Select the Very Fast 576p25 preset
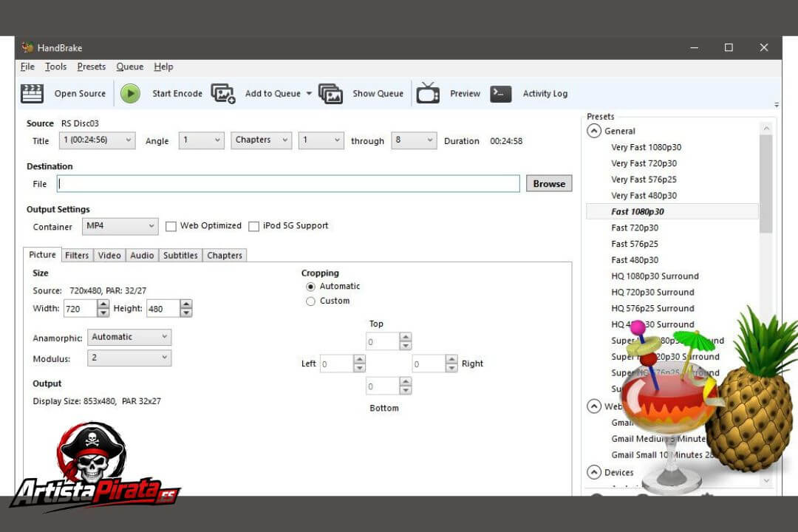Screen dimensions: 798x532 coord(644,180)
